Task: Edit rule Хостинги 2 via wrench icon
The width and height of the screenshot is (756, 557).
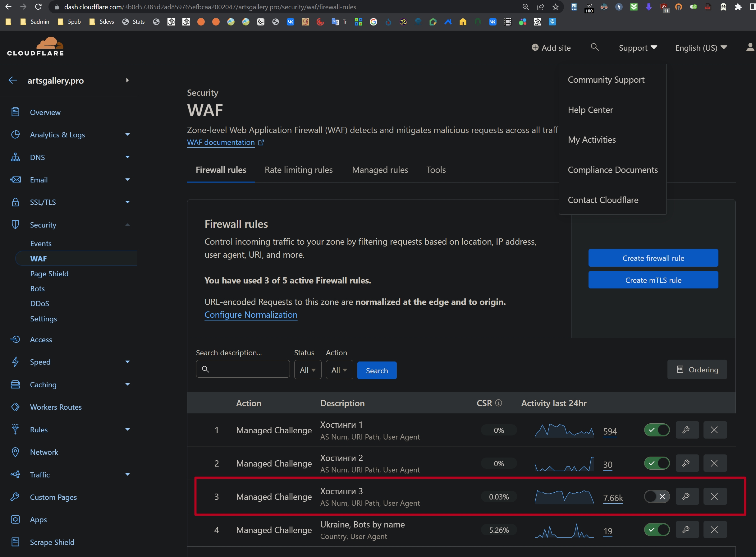Action: pos(687,463)
